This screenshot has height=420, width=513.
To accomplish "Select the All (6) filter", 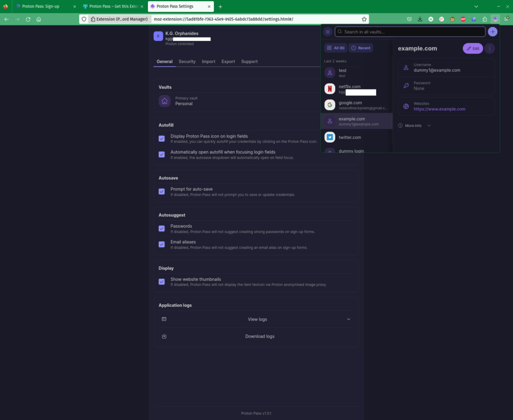I will click(x=336, y=48).
